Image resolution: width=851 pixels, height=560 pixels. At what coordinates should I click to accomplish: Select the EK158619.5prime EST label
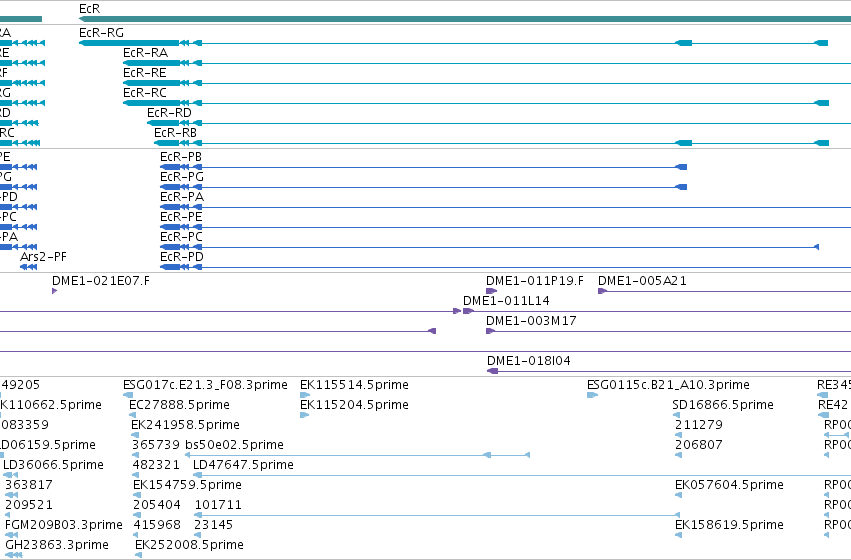pos(729,525)
